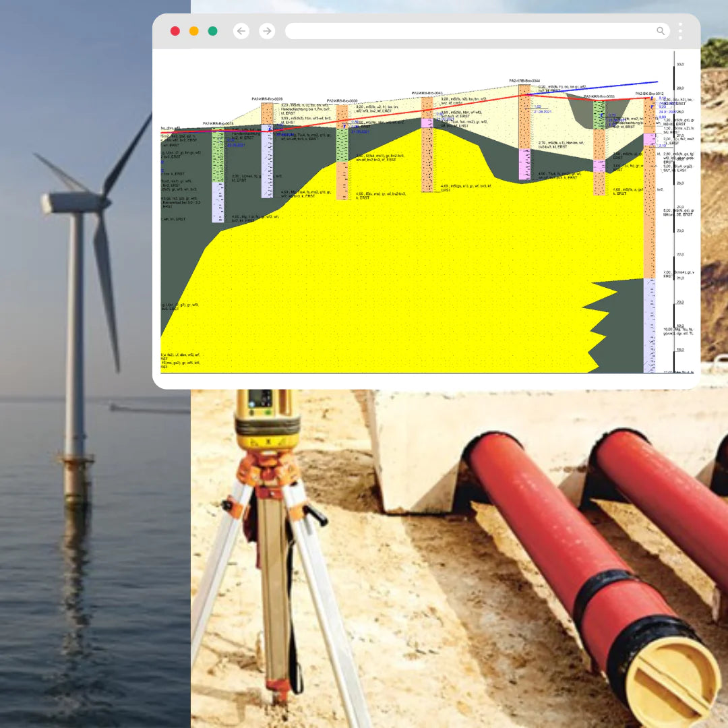728x728 pixels.
Task: Select the PA2-BK-Bro-0012 borehole label
Action: tap(649, 94)
